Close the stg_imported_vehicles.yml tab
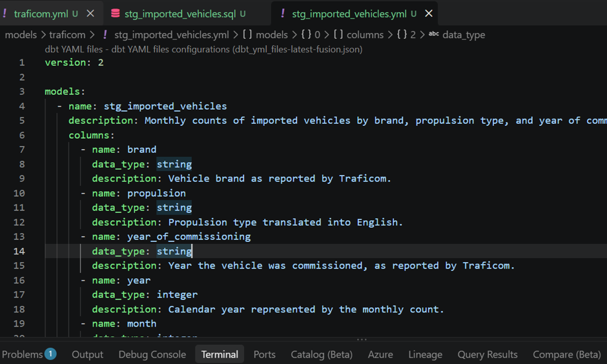This screenshot has width=607, height=364. tap(429, 14)
